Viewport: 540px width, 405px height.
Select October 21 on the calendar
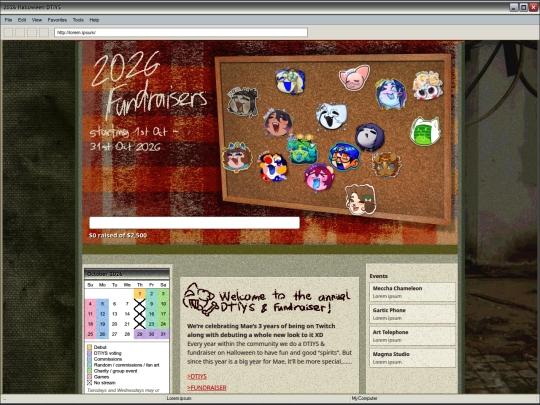tap(127, 324)
